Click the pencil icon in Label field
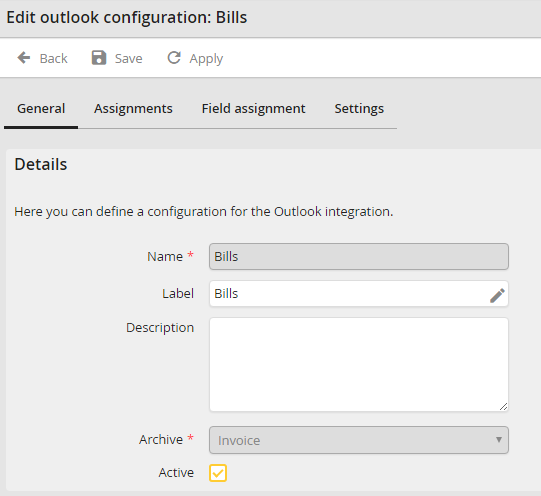The height and width of the screenshot is (496, 541). pyautogui.click(x=497, y=296)
